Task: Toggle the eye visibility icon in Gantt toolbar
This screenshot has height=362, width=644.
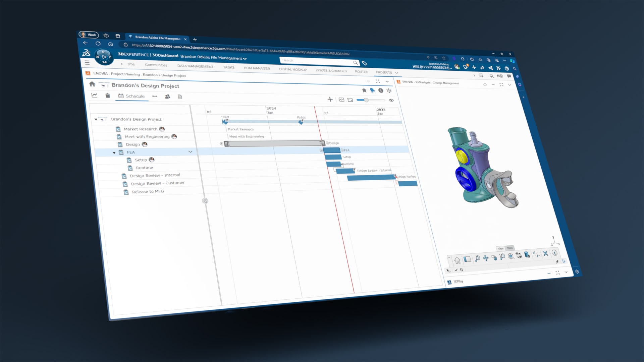Action: click(391, 100)
